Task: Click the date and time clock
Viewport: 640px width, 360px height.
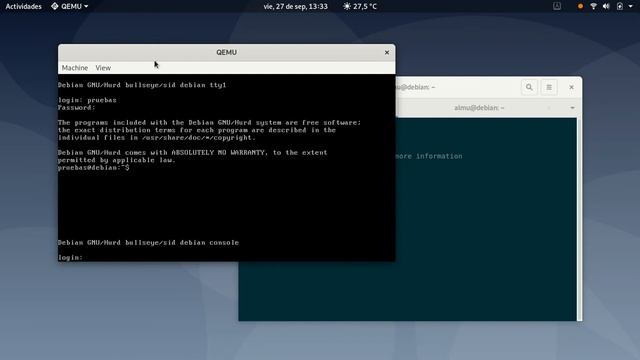Action: [x=296, y=6]
